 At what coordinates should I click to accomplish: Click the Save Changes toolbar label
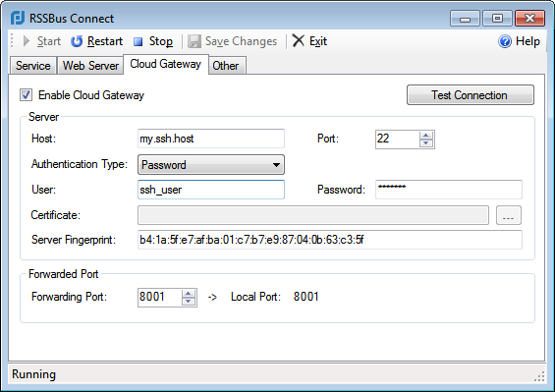(x=241, y=41)
